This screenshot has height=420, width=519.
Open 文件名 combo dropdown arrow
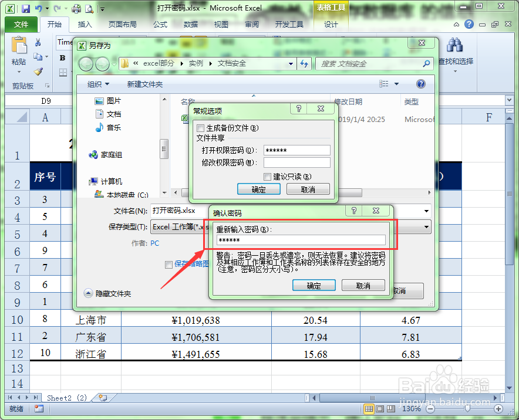[426, 211]
